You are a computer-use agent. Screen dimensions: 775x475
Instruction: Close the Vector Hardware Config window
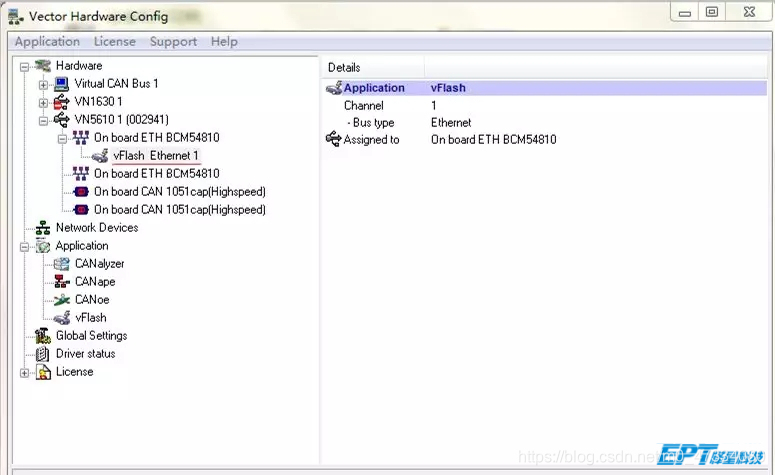click(x=749, y=12)
